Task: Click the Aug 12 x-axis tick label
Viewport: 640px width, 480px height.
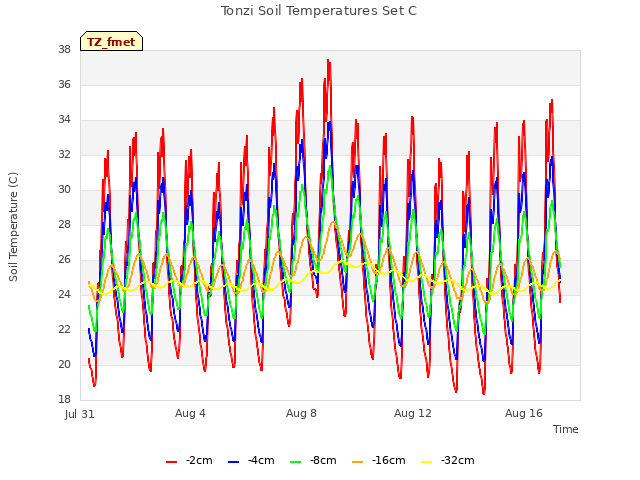Action: click(413, 413)
